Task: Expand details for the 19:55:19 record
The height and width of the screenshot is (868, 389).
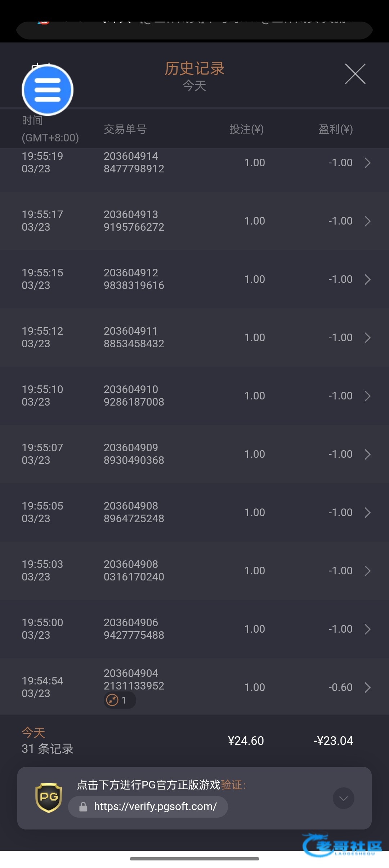Action: click(367, 163)
